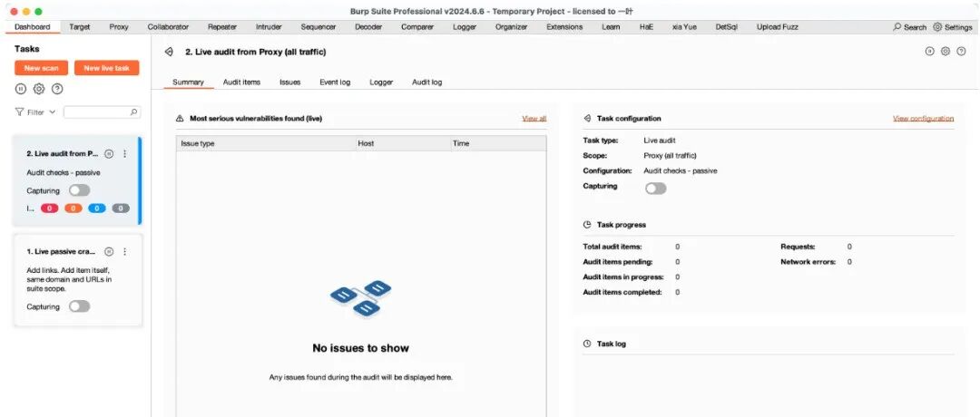Image resolution: width=980 pixels, height=417 pixels.
Task: Click the Search magnifier icon at top right
Action: click(x=897, y=27)
